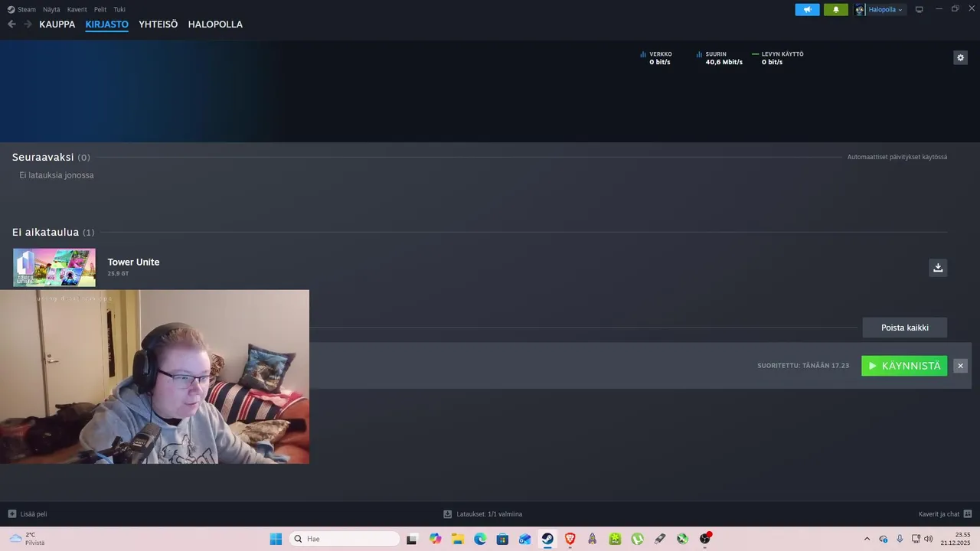
Task: Open the Kaverit menu
Action: click(x=77, y=10)
